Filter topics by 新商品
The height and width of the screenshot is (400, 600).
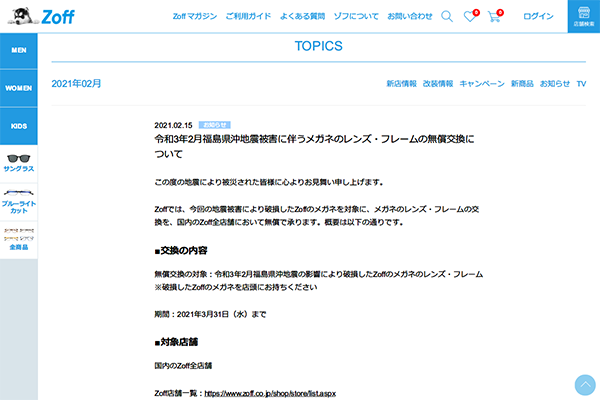click(x=522, y=84)
